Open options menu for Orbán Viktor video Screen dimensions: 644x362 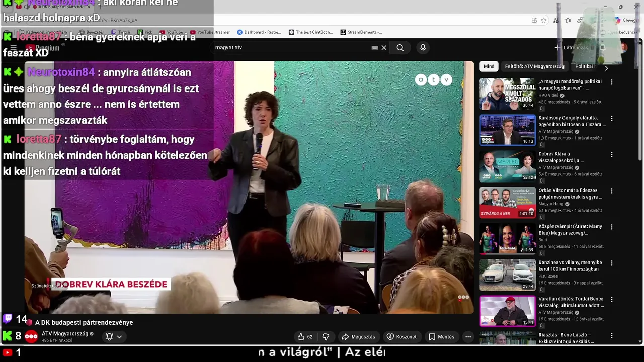click(x=612, y=191)
